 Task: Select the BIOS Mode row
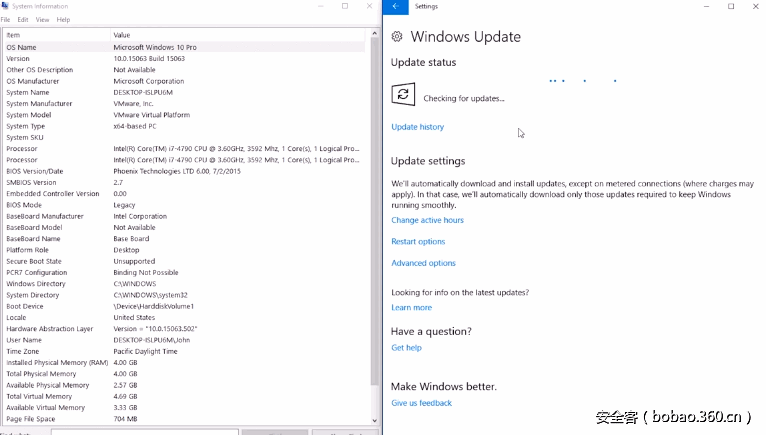[x=185, y=205]
